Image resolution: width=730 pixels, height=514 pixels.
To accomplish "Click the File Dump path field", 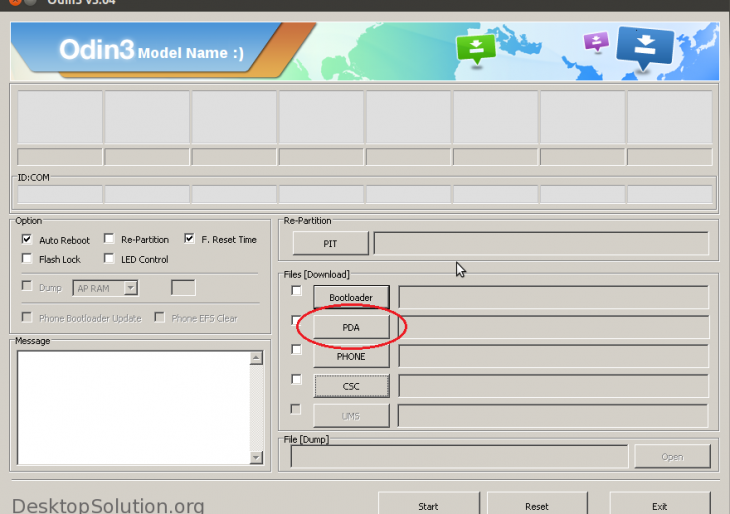I will [459, 456].
